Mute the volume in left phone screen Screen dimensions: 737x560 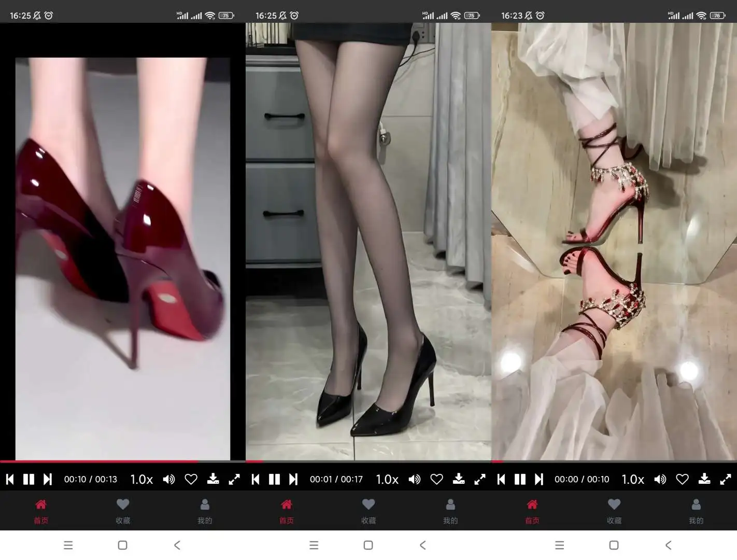169,479
